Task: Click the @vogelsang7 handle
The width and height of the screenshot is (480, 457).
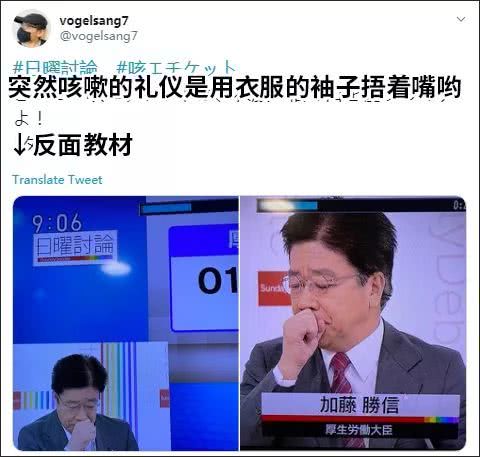Action: click(99, 36)
